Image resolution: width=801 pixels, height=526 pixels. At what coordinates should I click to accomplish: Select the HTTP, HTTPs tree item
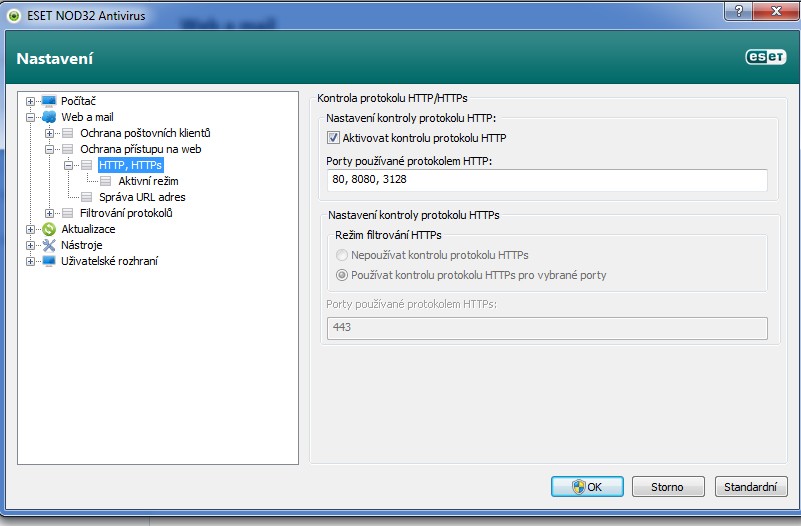tap(131, 165)
